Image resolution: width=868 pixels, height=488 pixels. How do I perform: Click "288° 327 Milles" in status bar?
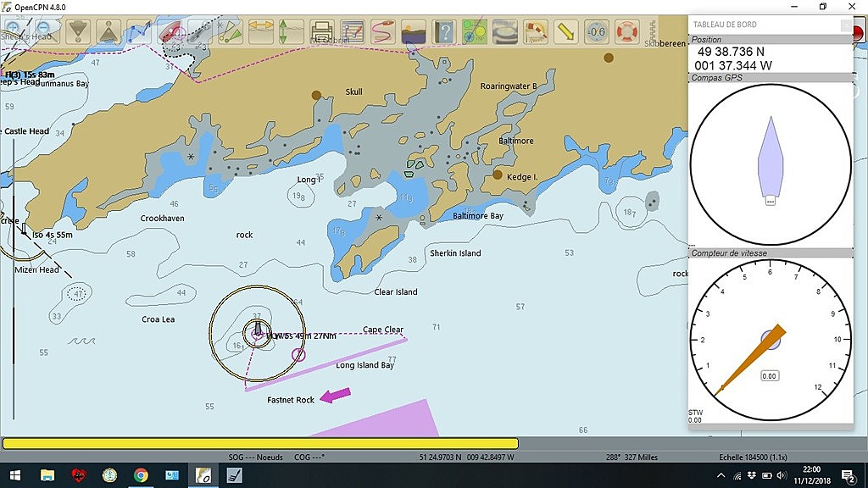tap(632, 457)
